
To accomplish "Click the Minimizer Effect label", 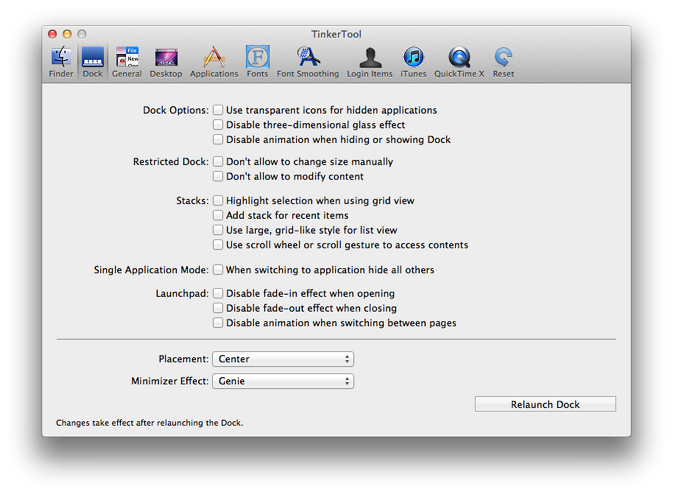I will click(170, 381).
